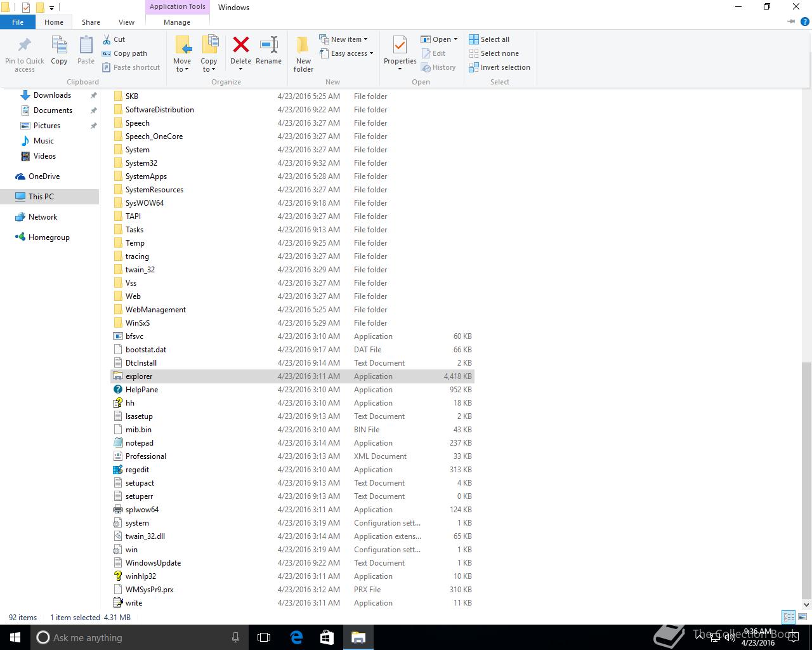Select the regedit application icon
The height and width of the screenshot is (650, 812).
[x=117, y=470]
